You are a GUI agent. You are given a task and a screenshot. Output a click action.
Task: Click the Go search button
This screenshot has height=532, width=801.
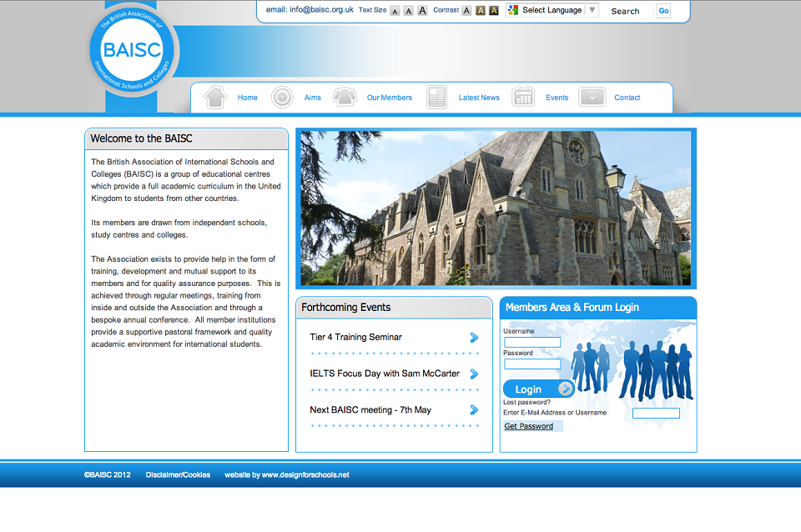663,11
